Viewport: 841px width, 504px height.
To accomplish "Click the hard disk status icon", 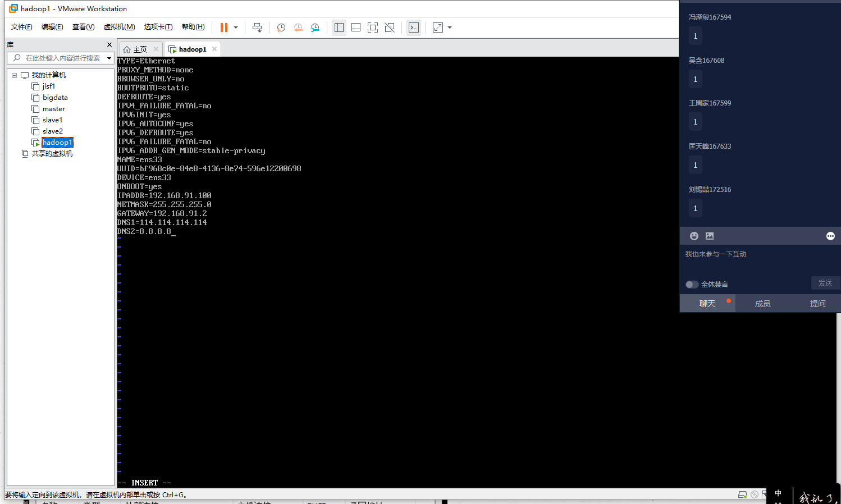I will pyautogui.click(x=743, y=494).
